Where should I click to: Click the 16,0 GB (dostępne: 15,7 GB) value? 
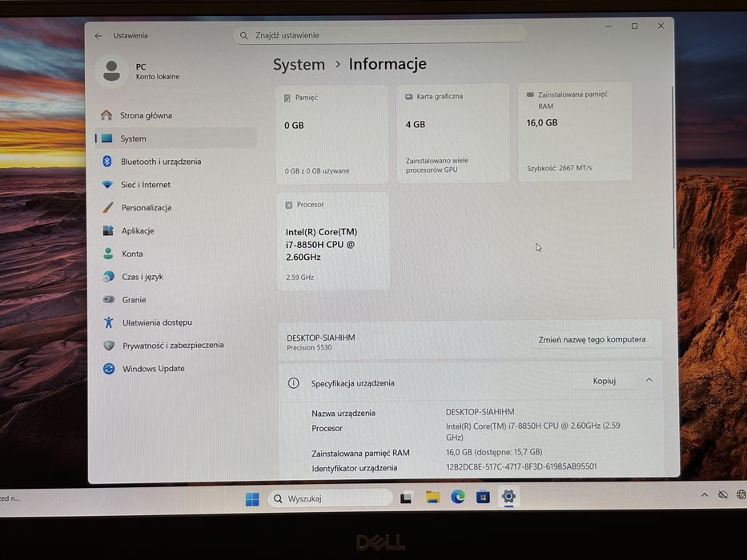tap(494, 452)
